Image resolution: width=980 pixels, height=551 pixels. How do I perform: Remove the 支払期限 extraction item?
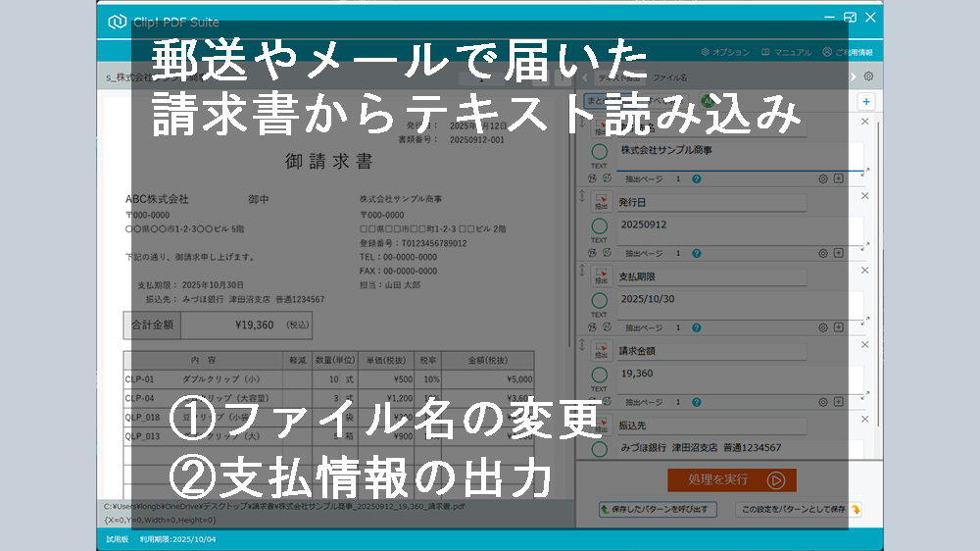pyautogui.click(x=864, y=270)
